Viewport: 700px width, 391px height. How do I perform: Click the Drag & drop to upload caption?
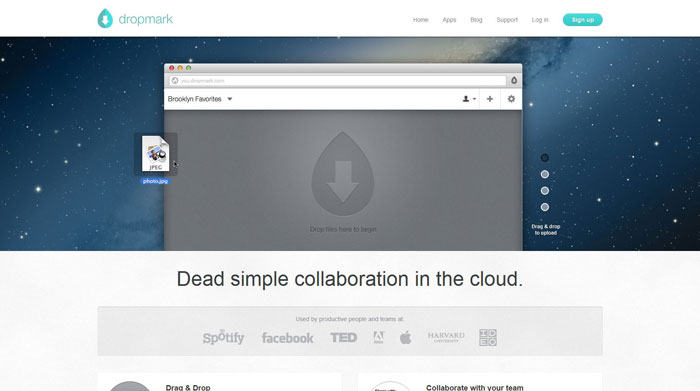546,229
